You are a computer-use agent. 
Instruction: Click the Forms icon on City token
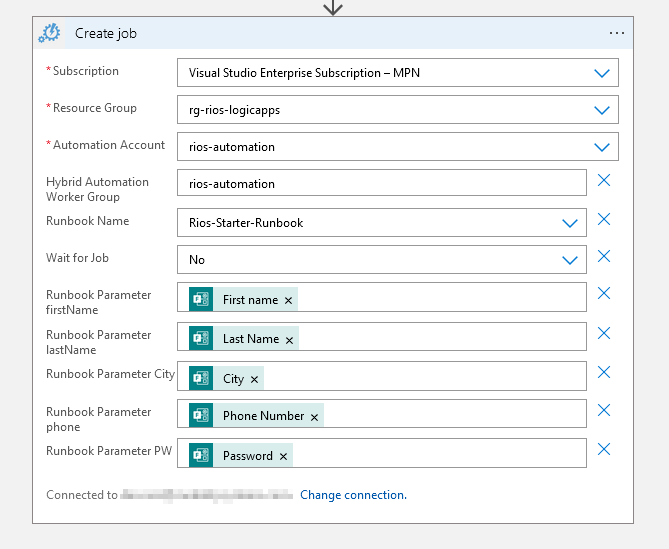tap(201, 378)
